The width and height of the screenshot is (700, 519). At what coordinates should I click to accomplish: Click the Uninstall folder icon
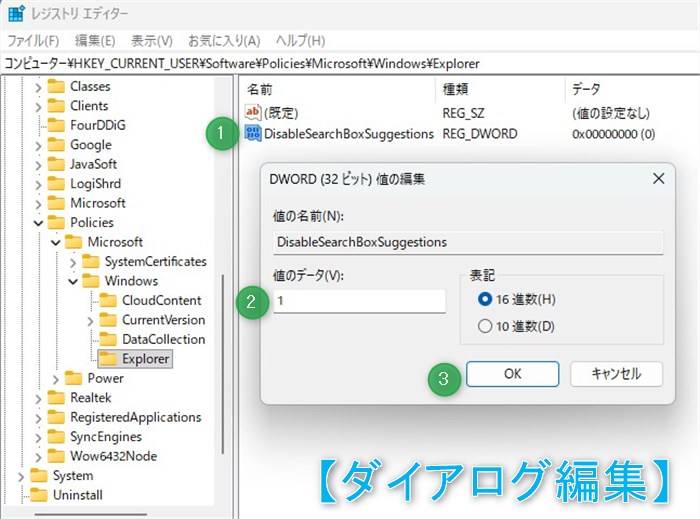pos(38,494)
